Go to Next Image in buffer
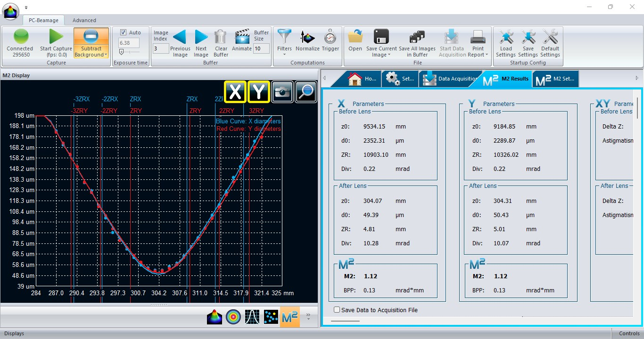 [201, 37]
